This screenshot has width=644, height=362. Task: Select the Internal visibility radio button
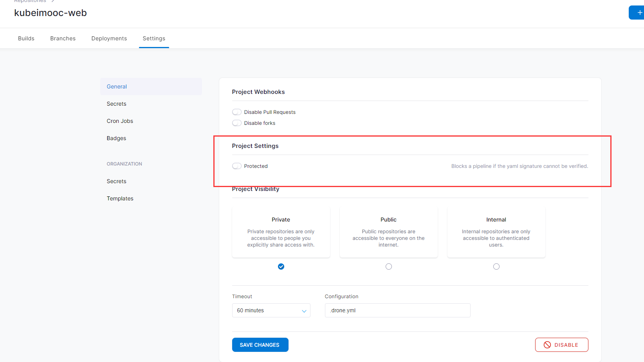pyautogui.click(x=496, y=267)
